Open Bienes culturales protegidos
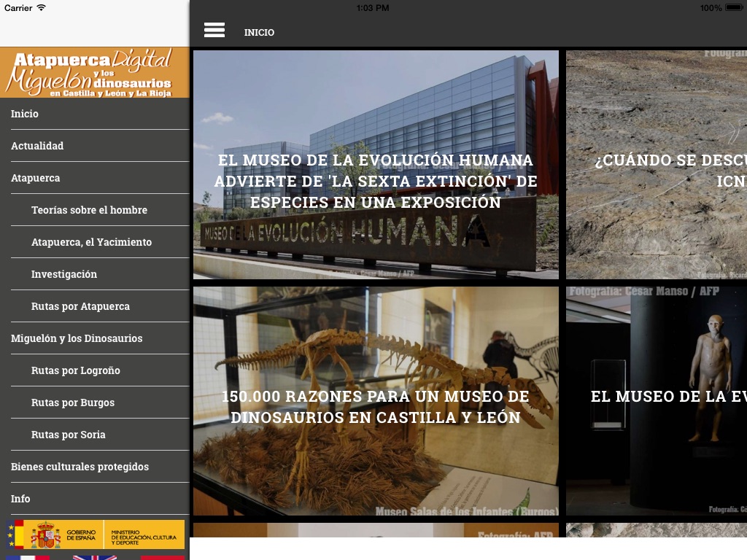Viewport: 747px width, 560px height. (x=100, y=467)
